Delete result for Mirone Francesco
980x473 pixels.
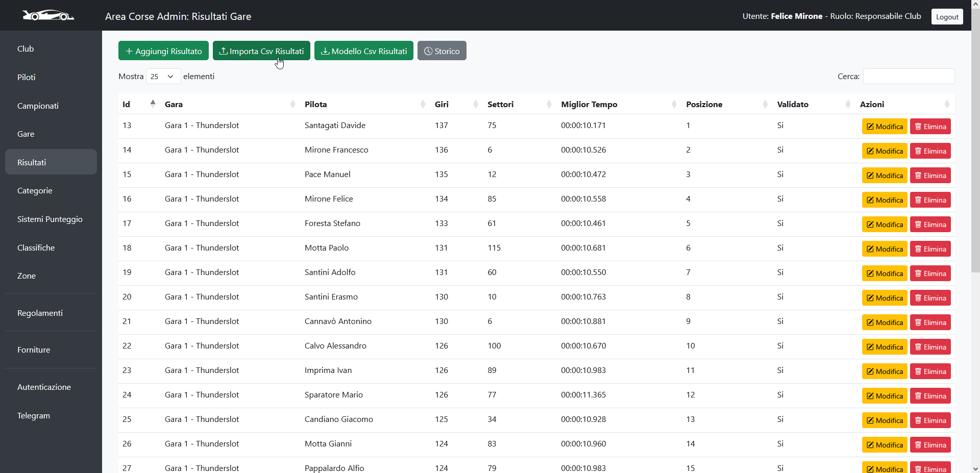[930, 151]
